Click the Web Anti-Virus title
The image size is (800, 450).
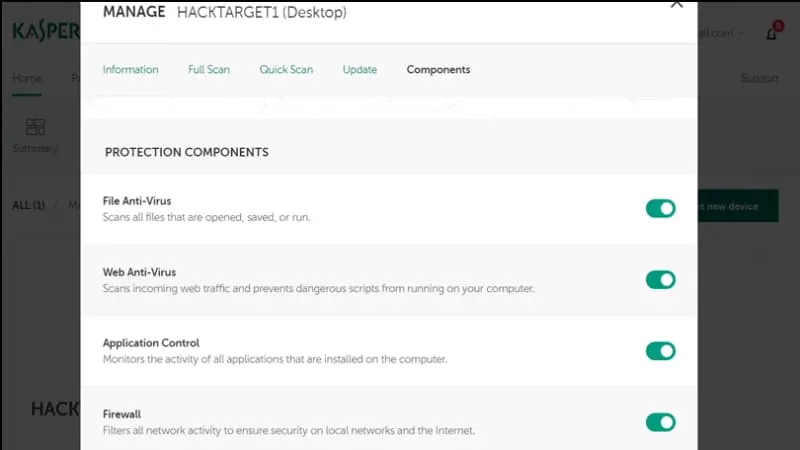139,272
